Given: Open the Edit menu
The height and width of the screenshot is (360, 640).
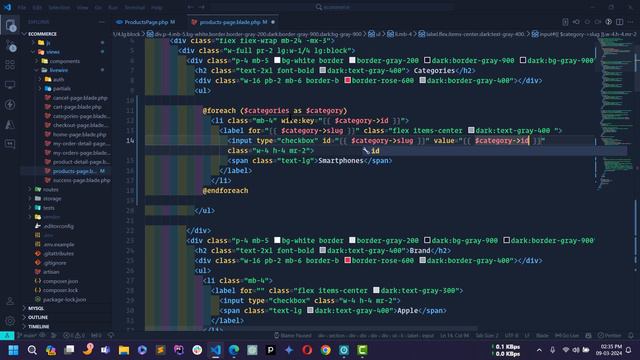Looking at the screenshot, I should tap(37, 7).
